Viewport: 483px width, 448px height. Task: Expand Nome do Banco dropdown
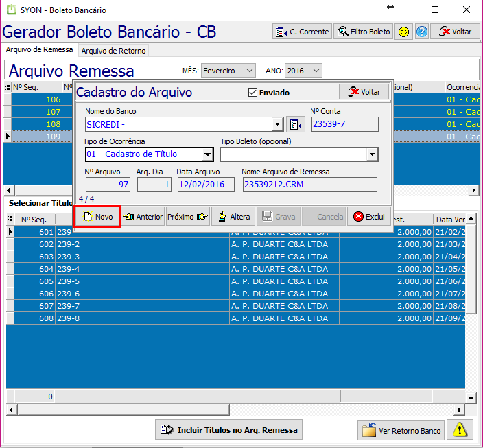tap(277, 124)
